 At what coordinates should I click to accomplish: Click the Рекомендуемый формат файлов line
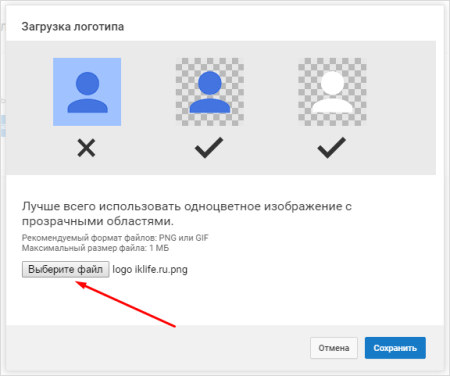pos(115,238)
